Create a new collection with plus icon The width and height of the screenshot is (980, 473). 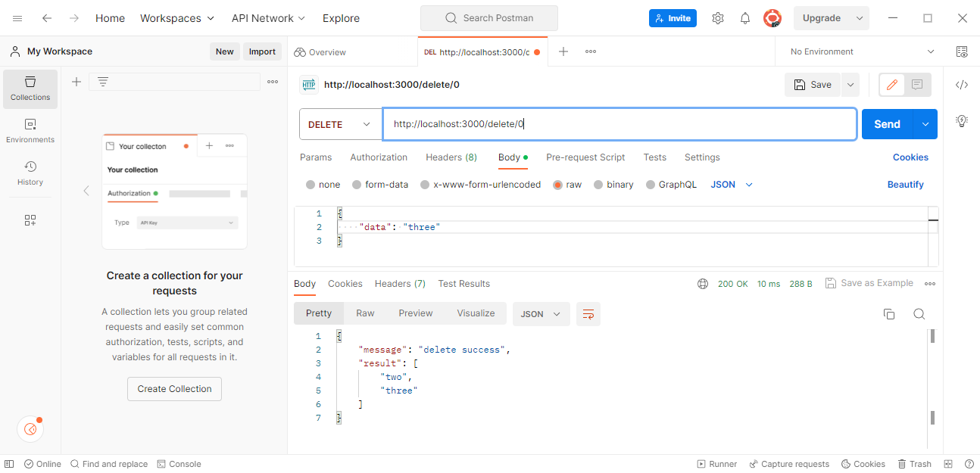point(76,82)
